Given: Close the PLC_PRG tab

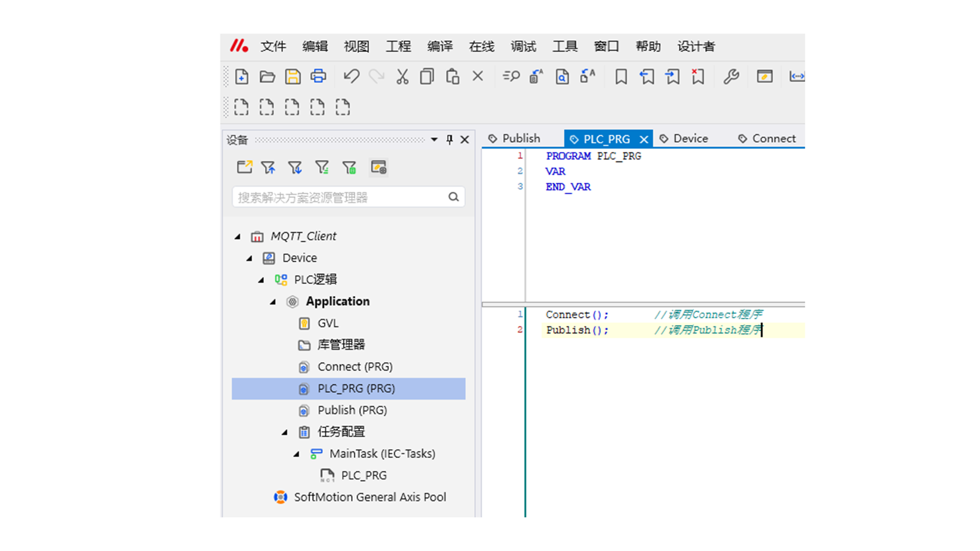Looking at the screenshot, I should point(644,139).
